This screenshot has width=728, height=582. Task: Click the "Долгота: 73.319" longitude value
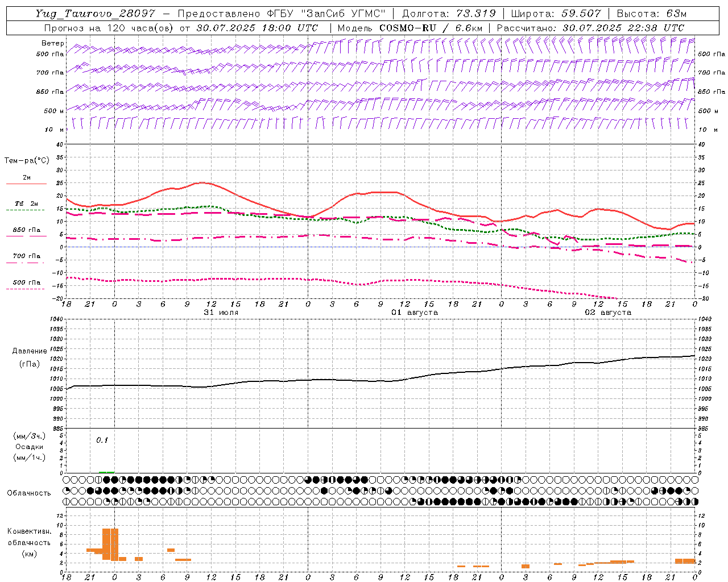(x=449, y=14)
